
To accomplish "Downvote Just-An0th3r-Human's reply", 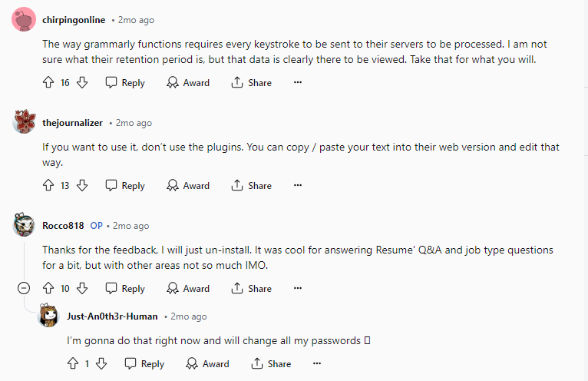I will click(101, 363).
